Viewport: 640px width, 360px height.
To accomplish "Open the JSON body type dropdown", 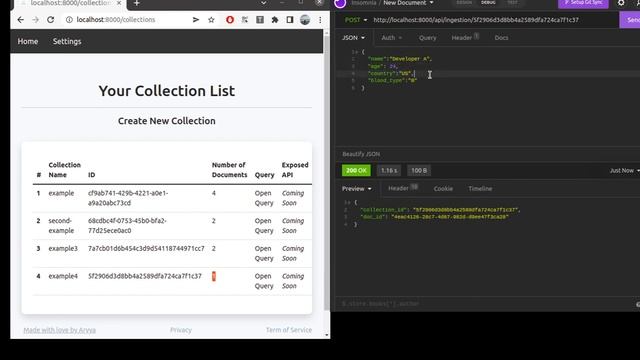I will tap(353, 38).
